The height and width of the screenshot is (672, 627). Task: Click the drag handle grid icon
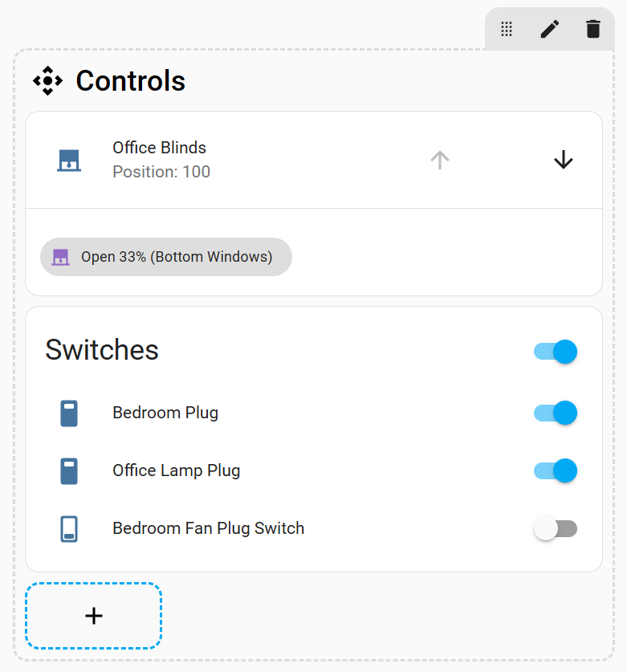coord(507,30)
